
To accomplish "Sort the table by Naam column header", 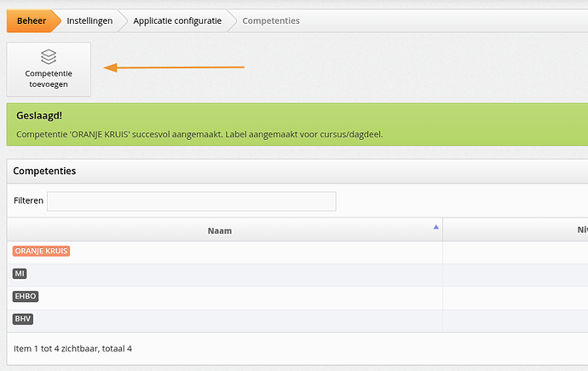I will 220,230.
